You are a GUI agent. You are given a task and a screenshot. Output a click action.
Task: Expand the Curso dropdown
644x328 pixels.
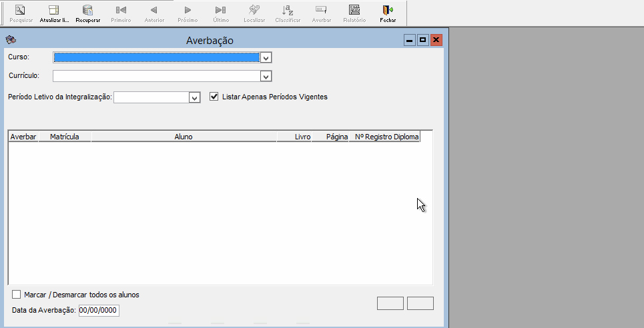click(266, 58)
